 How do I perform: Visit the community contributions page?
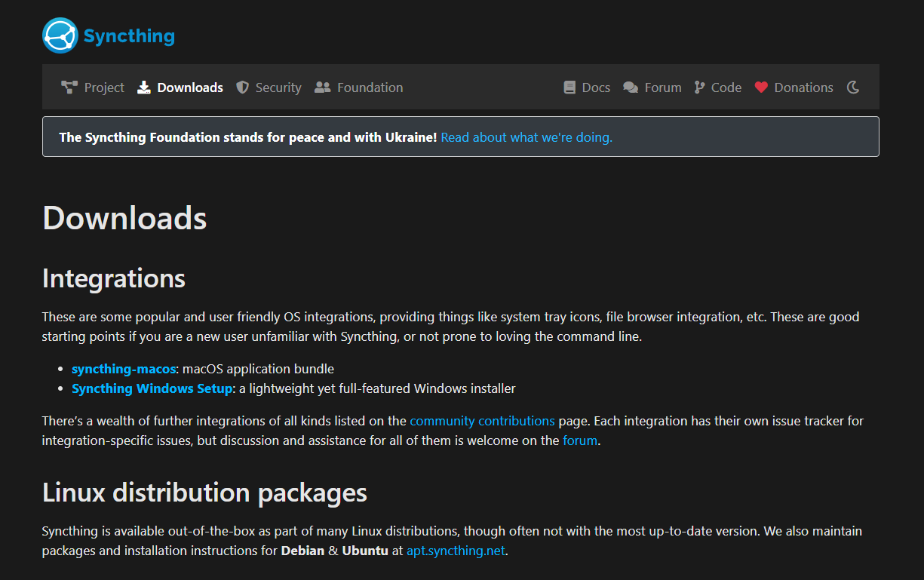coord(482,421)
